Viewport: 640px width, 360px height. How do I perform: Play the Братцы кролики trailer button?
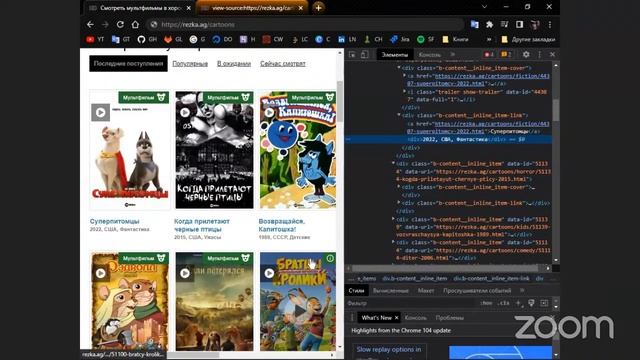[269, 273]
